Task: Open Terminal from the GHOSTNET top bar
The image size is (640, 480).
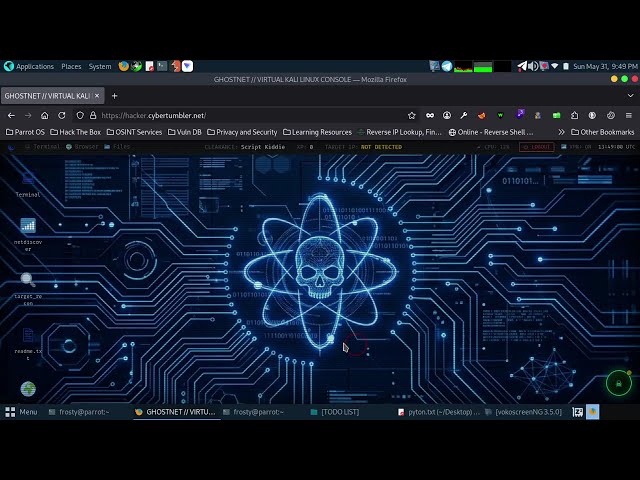Action: pyautogui.click(x=42, y=147)
